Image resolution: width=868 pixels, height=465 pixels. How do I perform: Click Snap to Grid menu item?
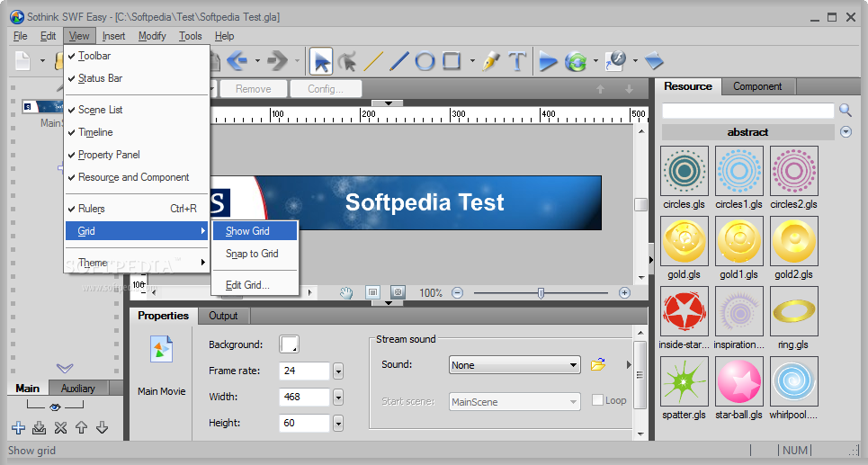pos(255,254)
